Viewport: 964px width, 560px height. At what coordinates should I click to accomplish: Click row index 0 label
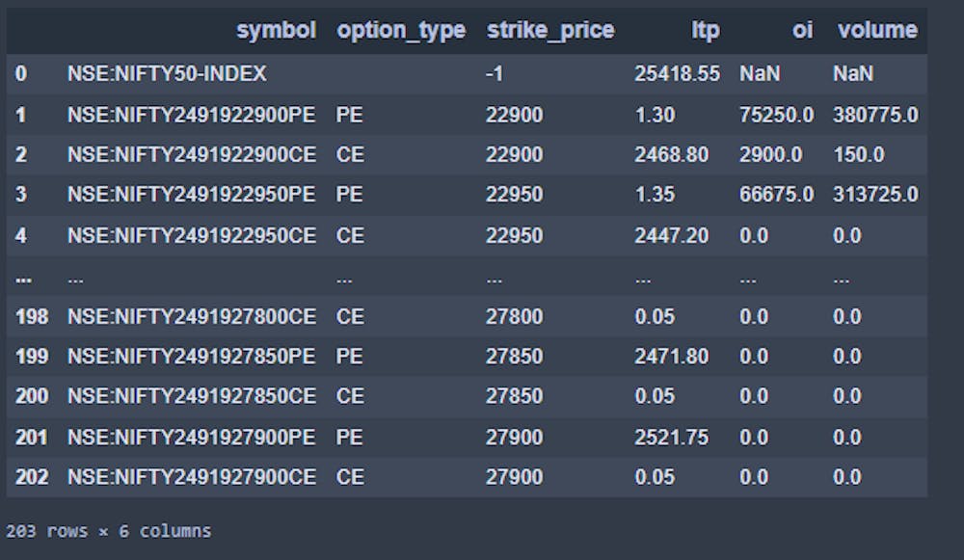[x=23, y=73]
